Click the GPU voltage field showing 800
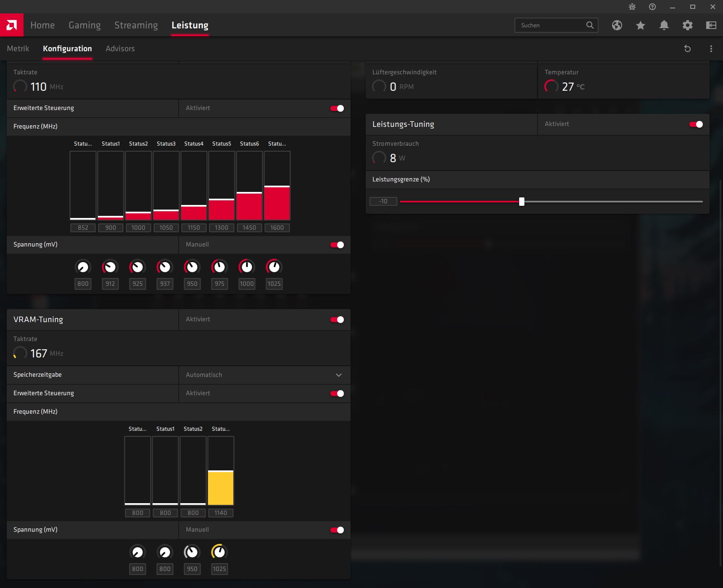Image resolution: width=723 pixels, height=588 pixels. click(83, 284)
